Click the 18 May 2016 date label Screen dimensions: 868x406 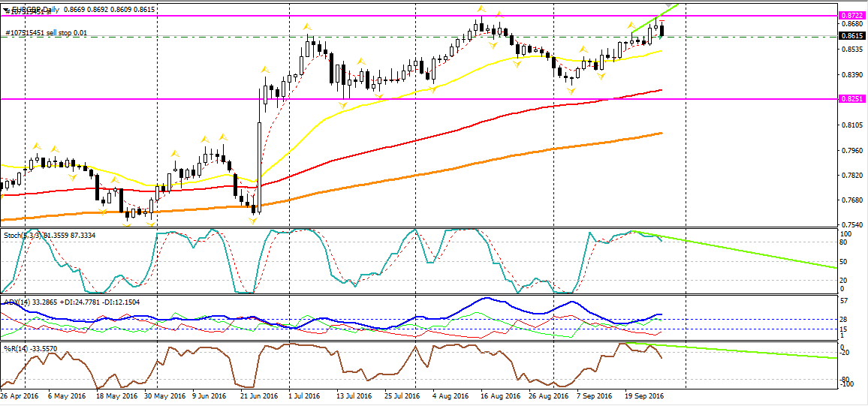[117, 396]
